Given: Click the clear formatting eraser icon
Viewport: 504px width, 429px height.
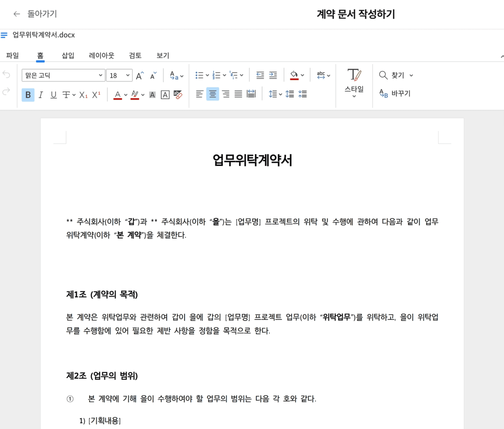Looking at the screenshot, I should point(178,95).
